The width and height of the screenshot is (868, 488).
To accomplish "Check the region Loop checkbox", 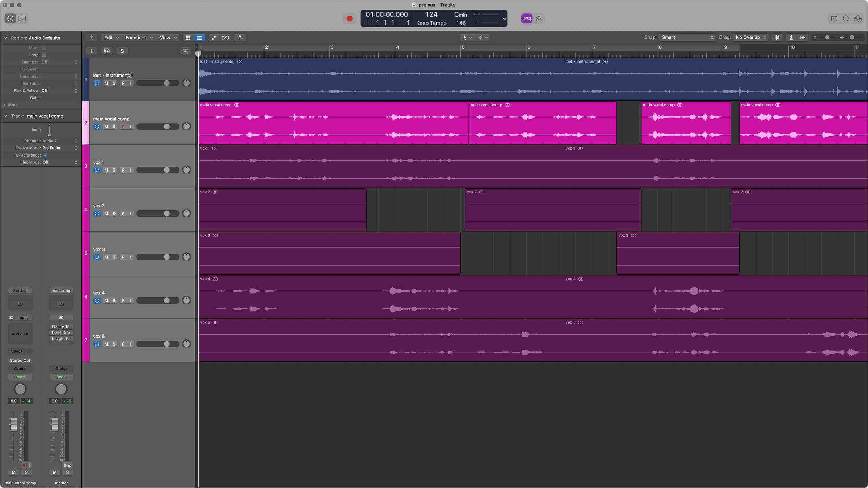I will [44, 55].
